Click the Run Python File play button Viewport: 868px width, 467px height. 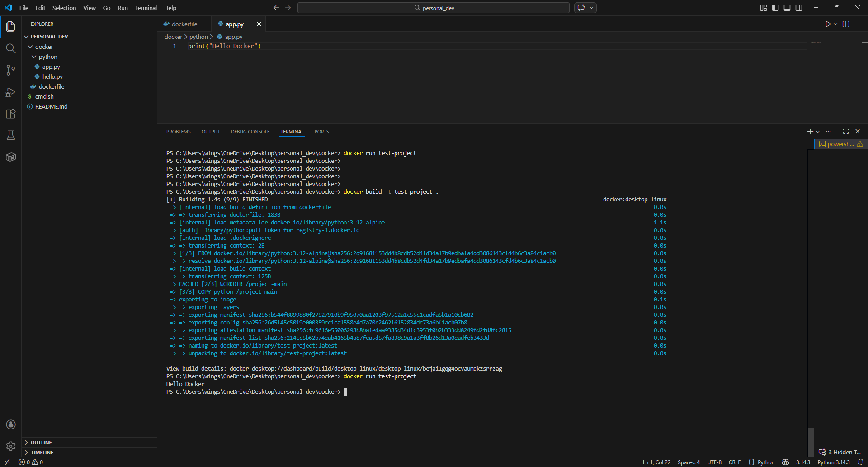(828, 24)
